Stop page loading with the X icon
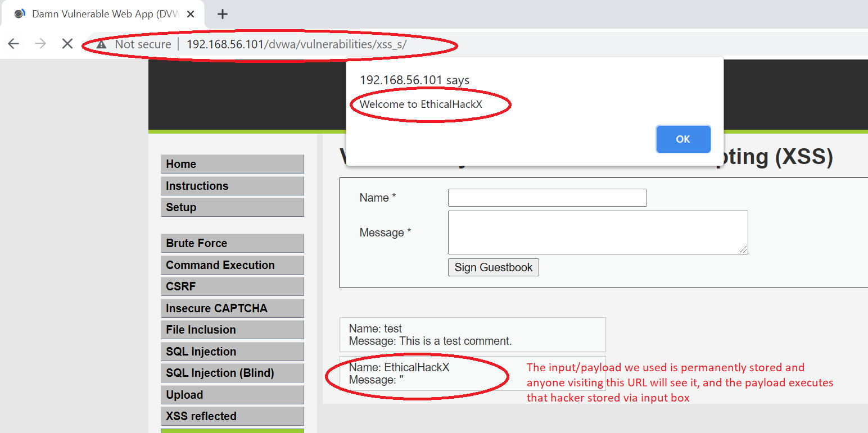Screen dimensions: 868x433 click(67, 44)
